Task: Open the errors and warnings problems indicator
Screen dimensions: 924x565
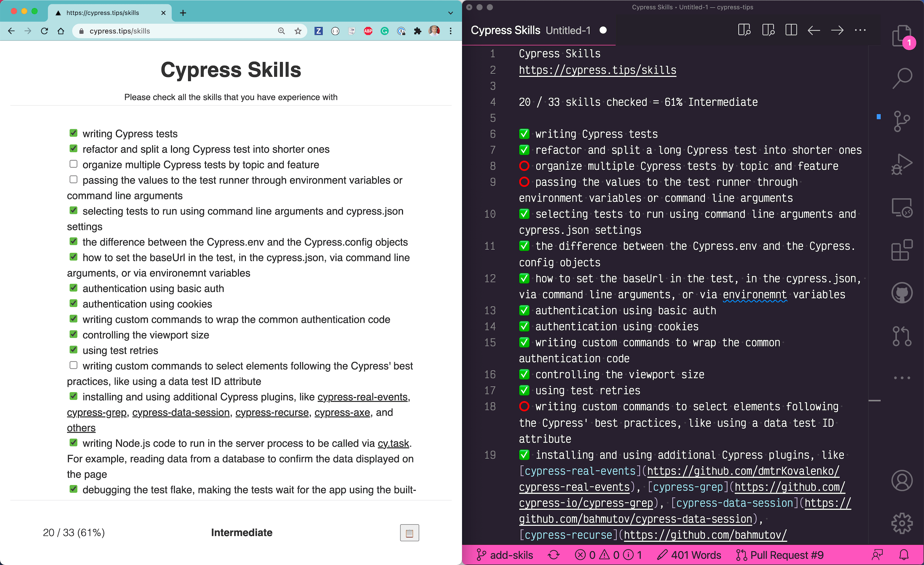Action: click(608, 555)
